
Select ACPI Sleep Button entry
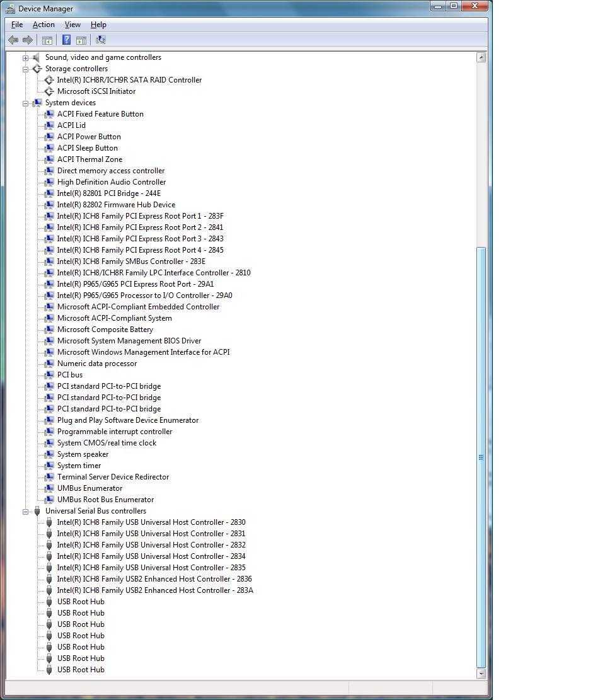pos(88,148)
